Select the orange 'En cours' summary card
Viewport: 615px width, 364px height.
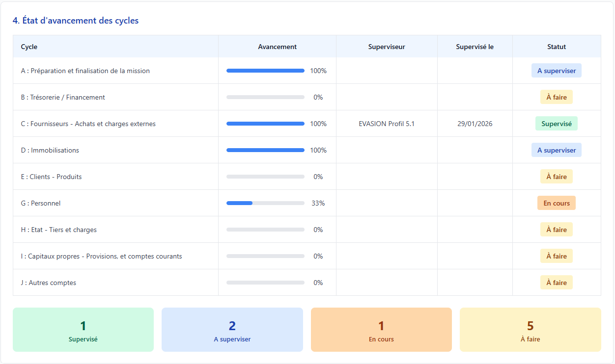381,330
